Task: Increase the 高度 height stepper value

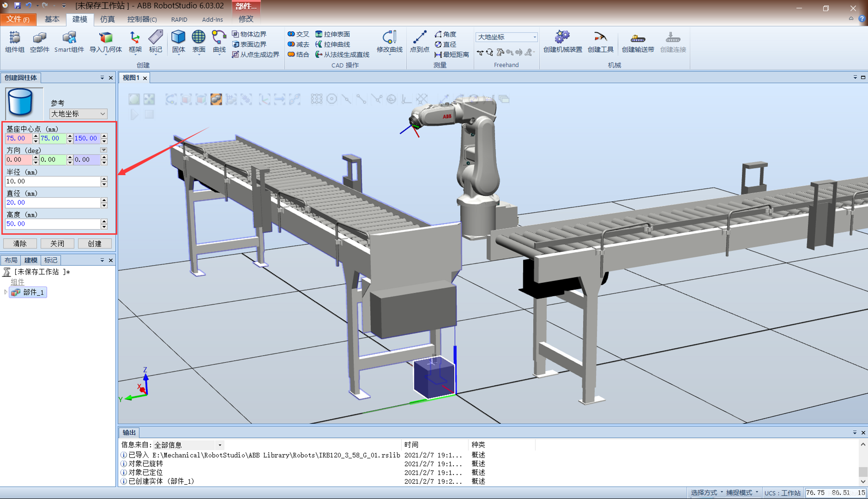Action: pyautogui.click(x=104, y=221)
